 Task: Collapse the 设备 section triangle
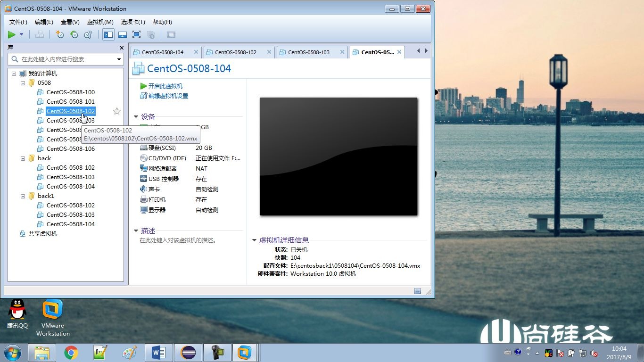(136, 116)
